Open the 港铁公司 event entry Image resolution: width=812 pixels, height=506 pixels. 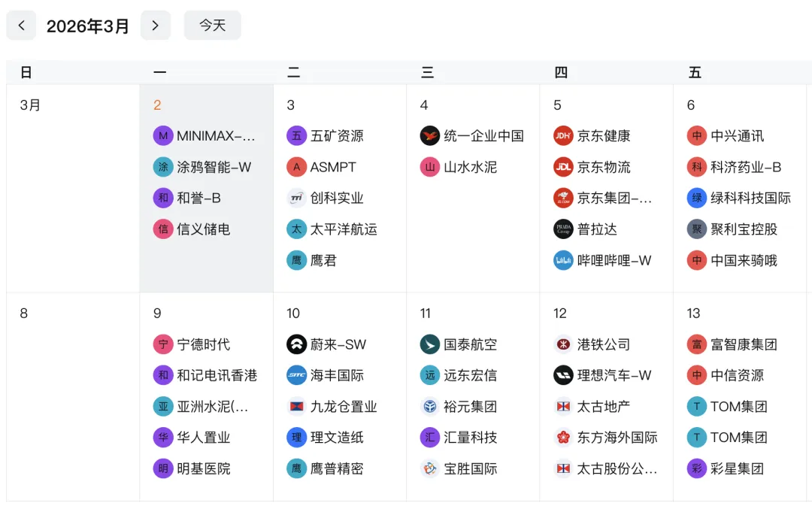[592, 344]
